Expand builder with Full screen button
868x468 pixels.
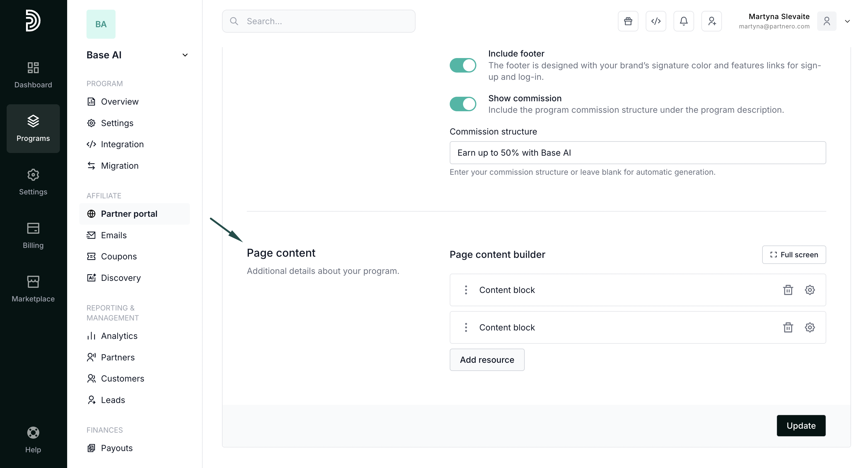tap(794, 255)
